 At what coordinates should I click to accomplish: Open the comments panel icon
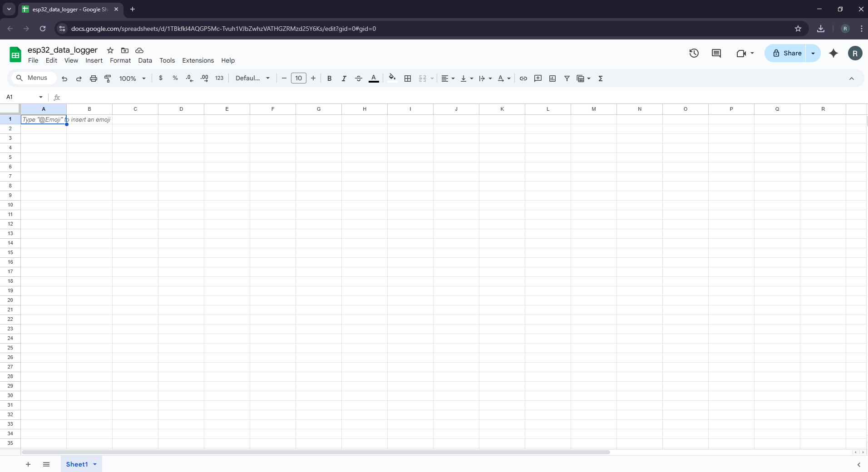[716, 53]
